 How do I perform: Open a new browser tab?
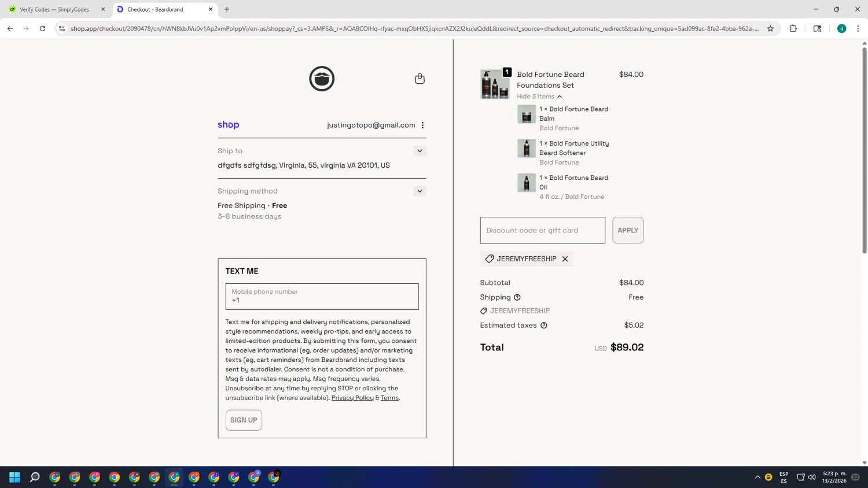click(x=227, y=9)
